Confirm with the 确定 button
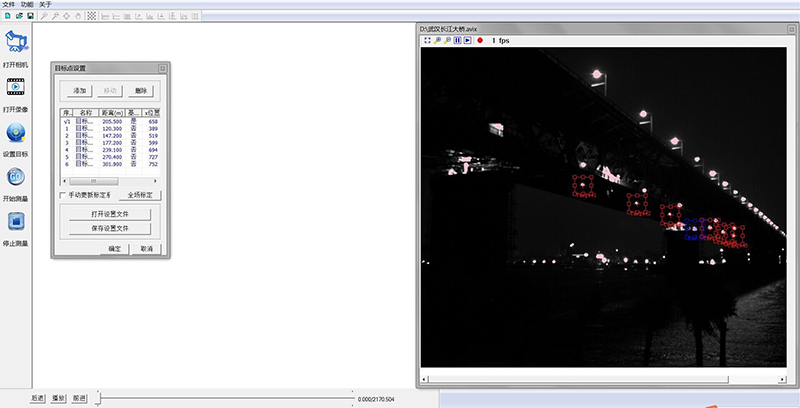This screenshot has height=408, width=800. coord(115,249)
